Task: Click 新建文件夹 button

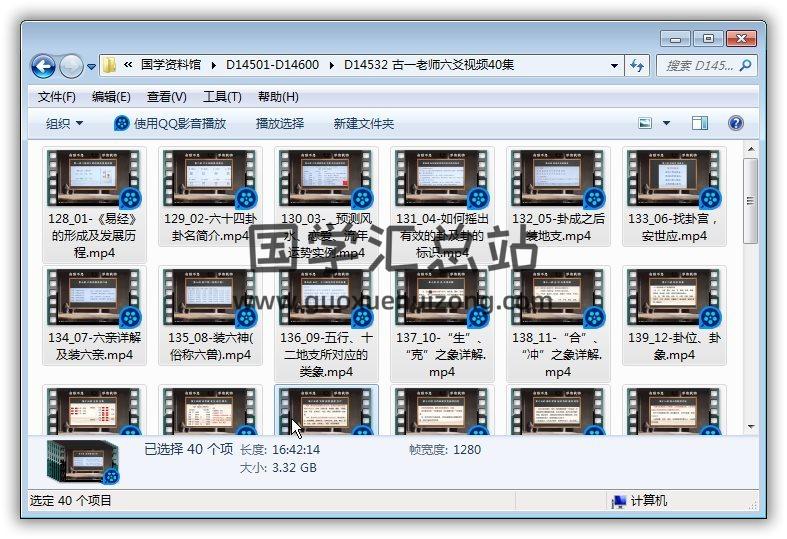Action: pos(363,123)
